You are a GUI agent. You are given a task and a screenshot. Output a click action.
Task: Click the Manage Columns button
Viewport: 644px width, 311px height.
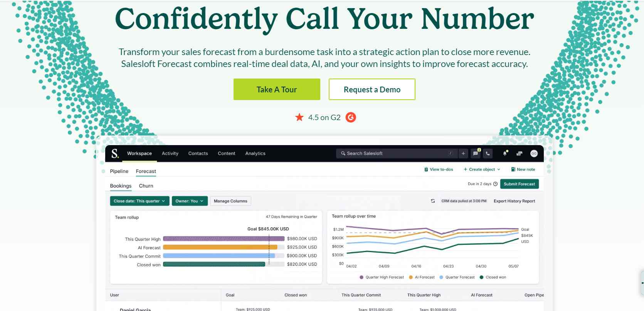(230, 201)
